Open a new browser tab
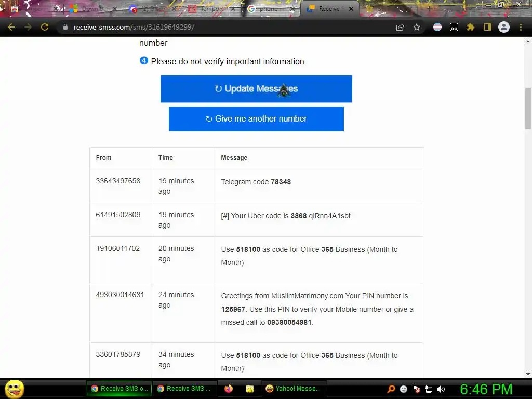 (429, 9)
